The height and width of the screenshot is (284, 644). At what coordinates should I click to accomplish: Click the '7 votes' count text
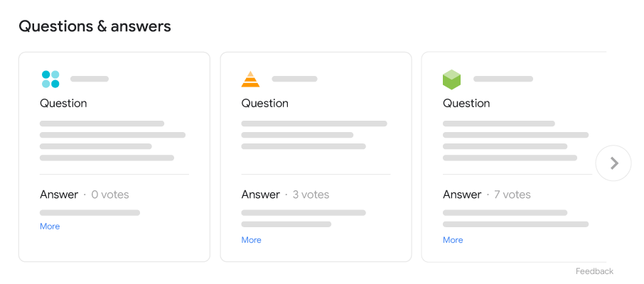pos(512,195)
